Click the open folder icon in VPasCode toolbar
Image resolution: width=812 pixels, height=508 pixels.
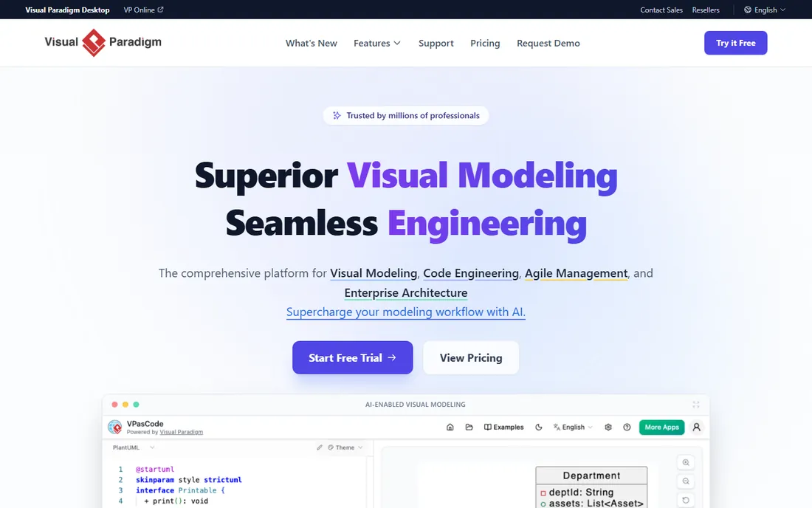point(469,428)
